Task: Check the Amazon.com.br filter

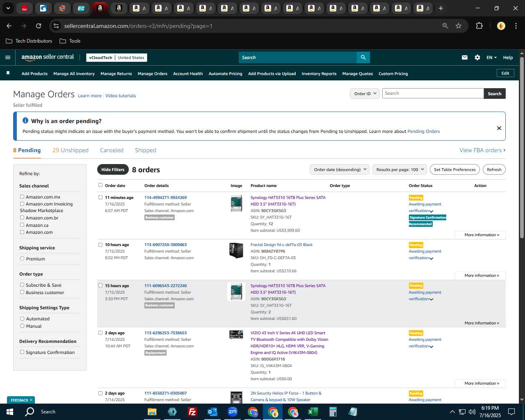Action: point(22,217)
